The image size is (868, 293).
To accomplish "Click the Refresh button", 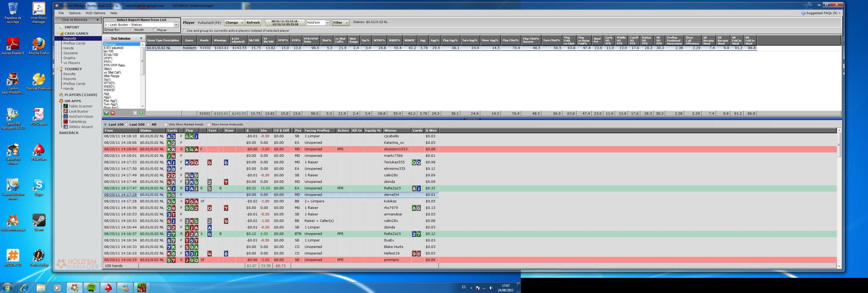I will pyautogui.click(x=253, y=23).
